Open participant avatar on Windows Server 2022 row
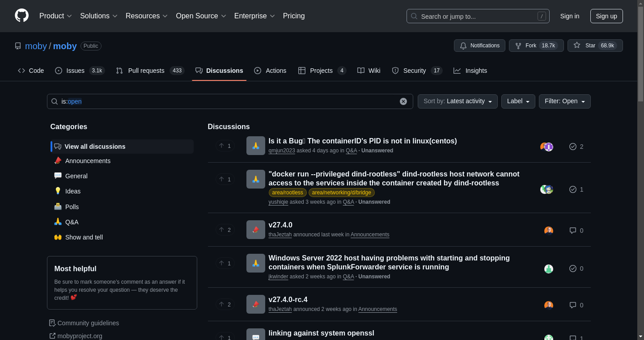 coord(549,269)
